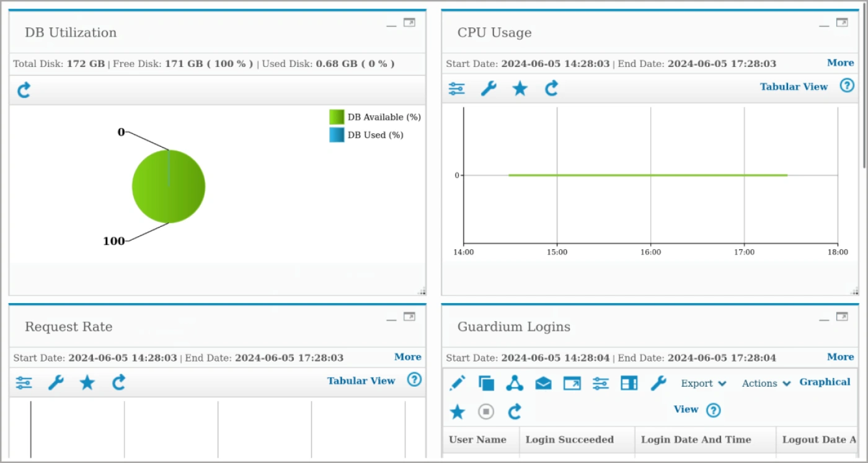This screenshot has height=463, width=868.
Task: Favorite the Request Rate report star
Action: pyautogui.click(x=87, y=382)
